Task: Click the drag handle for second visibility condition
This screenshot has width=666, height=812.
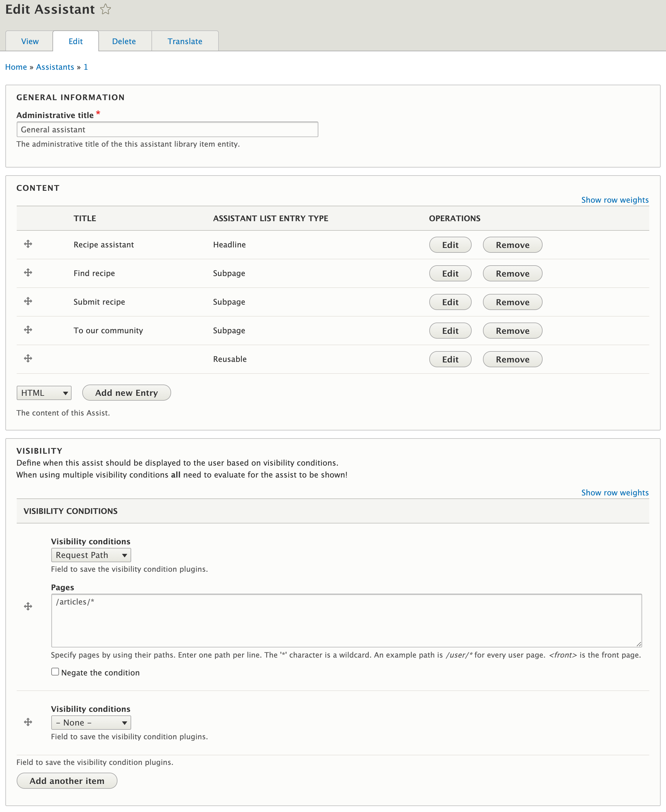Action: (x=28, y=722)
